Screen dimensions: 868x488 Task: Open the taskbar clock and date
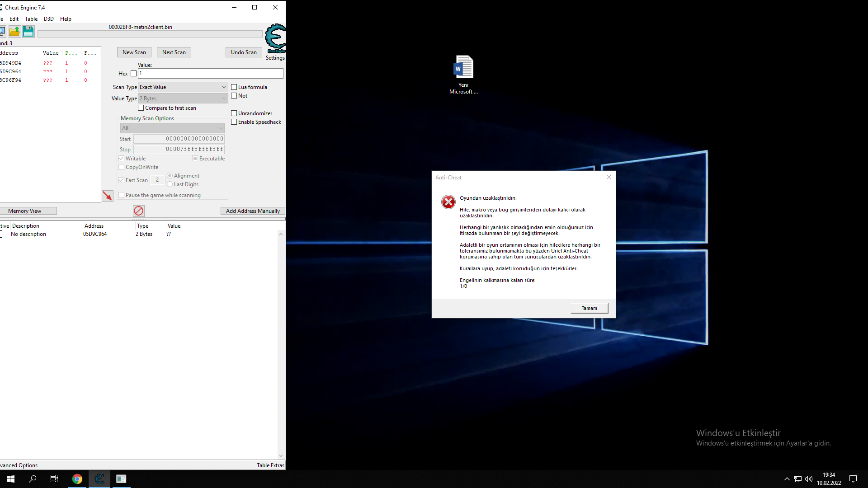coord(829,479)
